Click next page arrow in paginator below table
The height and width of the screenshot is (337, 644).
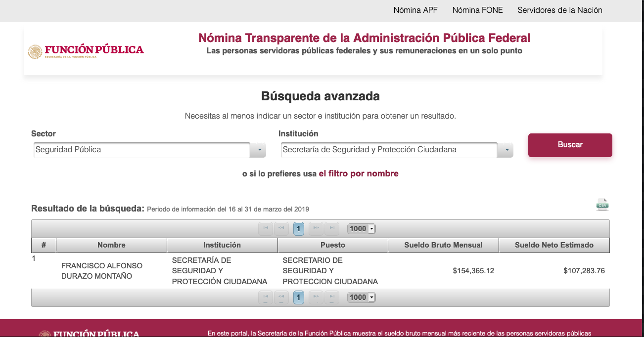316,297
